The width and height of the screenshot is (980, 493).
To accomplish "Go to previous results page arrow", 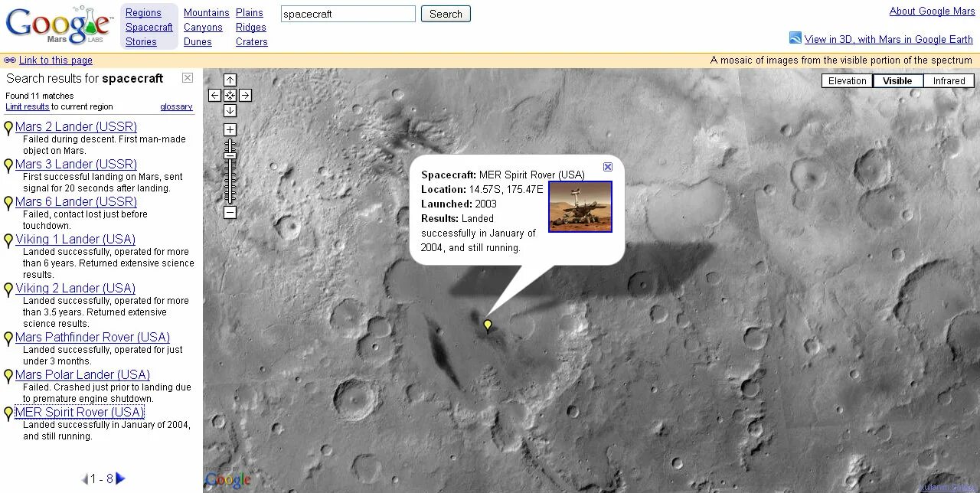I will [84, 479].
